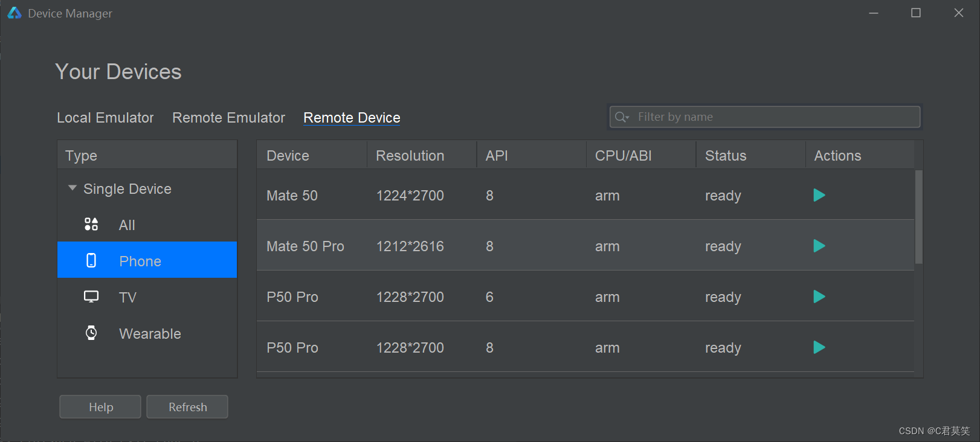Maximize the Device Manager window
The height and width of the screenshot is (442, 980).
pyautogui.click(x=916, y=13)
